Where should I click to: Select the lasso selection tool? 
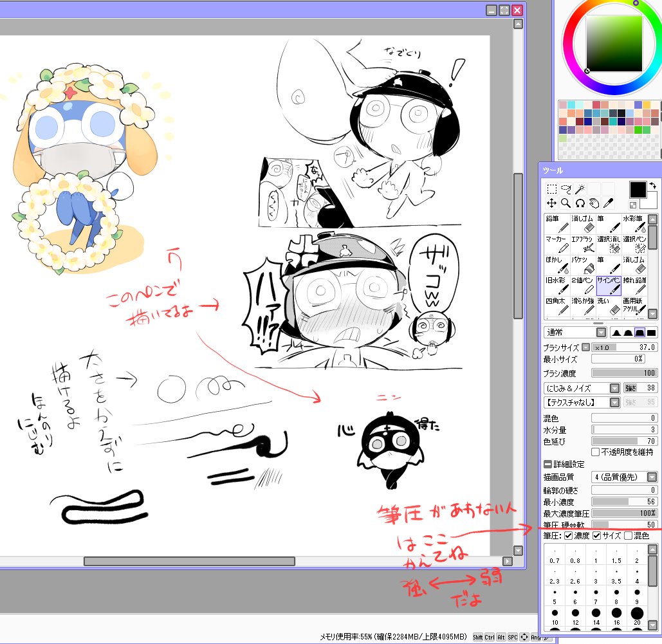point(565,189)
